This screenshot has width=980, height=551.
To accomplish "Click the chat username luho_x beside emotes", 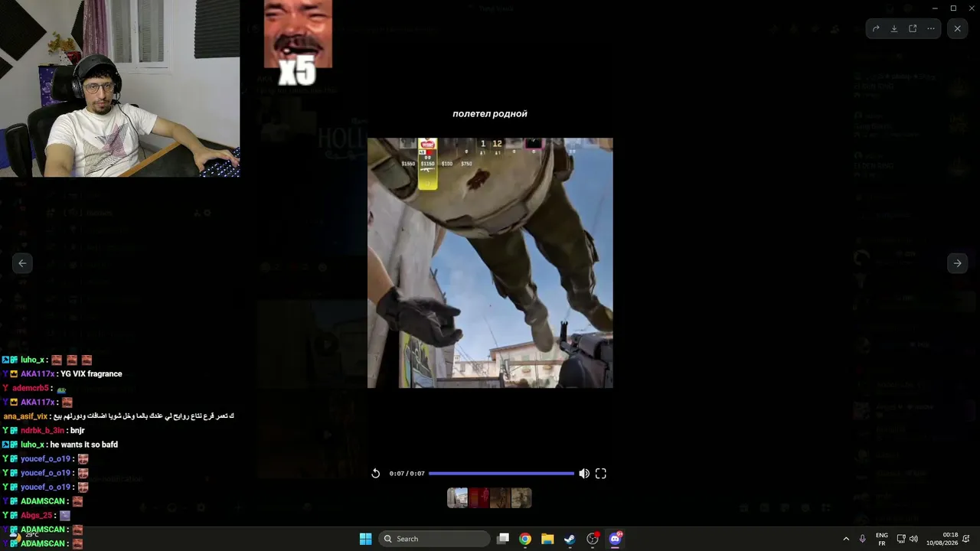I will pyautogui.click(x=33, y=360).
